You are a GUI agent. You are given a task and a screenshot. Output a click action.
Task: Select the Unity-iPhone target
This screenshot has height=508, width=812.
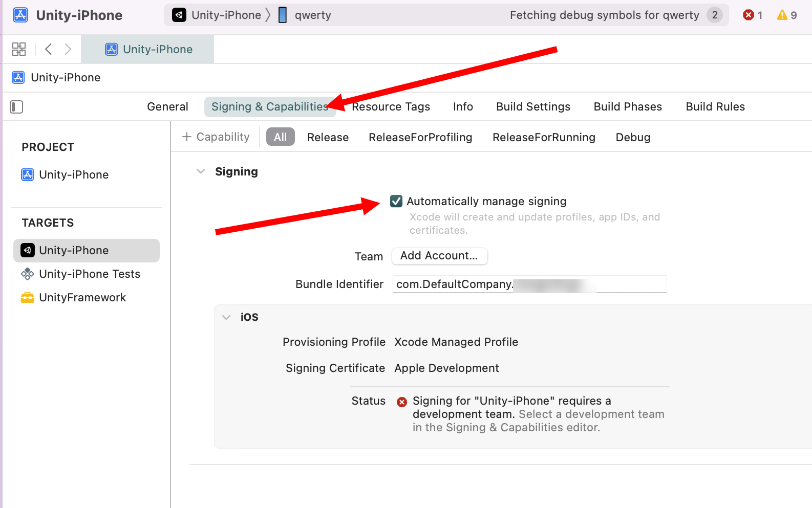[x=87, y=250]
